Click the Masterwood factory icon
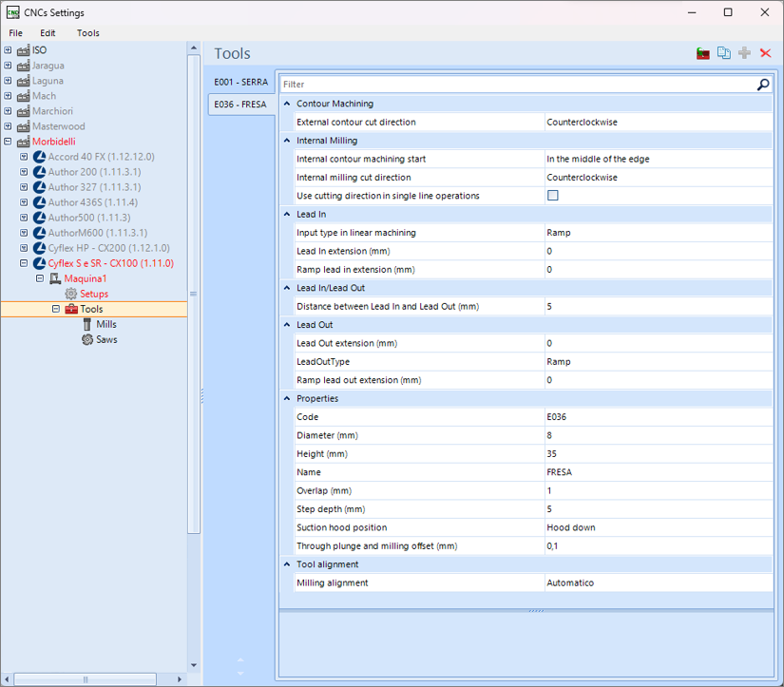Image resolution: width=784 pixels, height=687 pixels. point(23,126)
